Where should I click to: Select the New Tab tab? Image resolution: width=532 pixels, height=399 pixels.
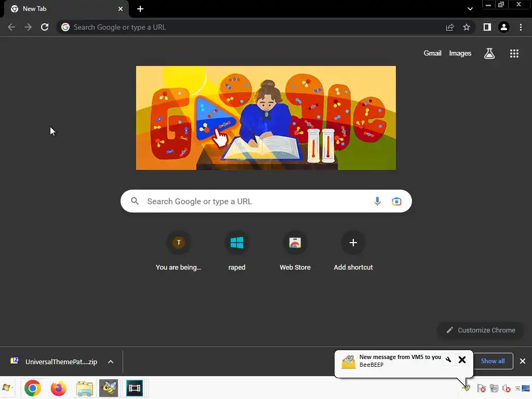click(66, 9)
